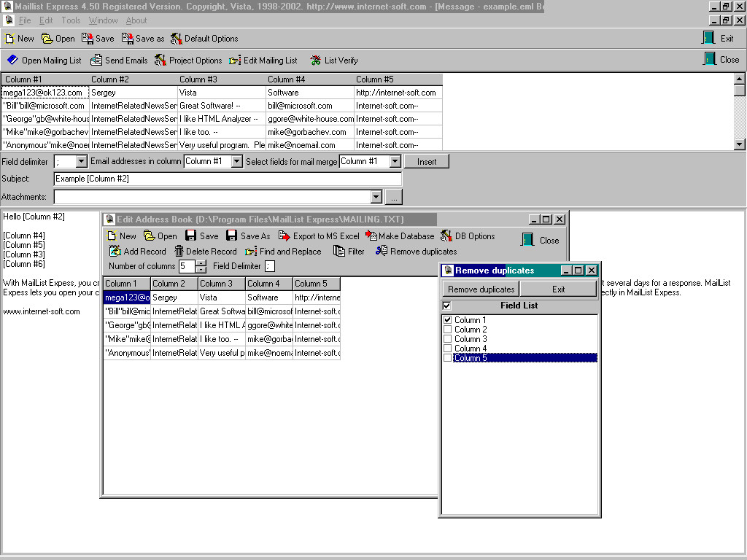Check Column 3 in Field List
The width and height of the screenshot is (747, 560).
tap(447, 339)
